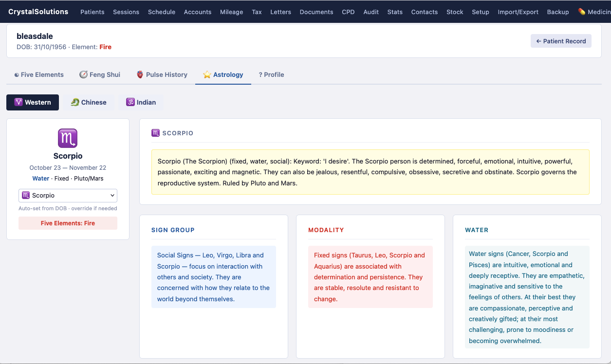Open Import/Export from the navbar
Image resolution: width=611 pixels, height=364 pixels.
518,12
